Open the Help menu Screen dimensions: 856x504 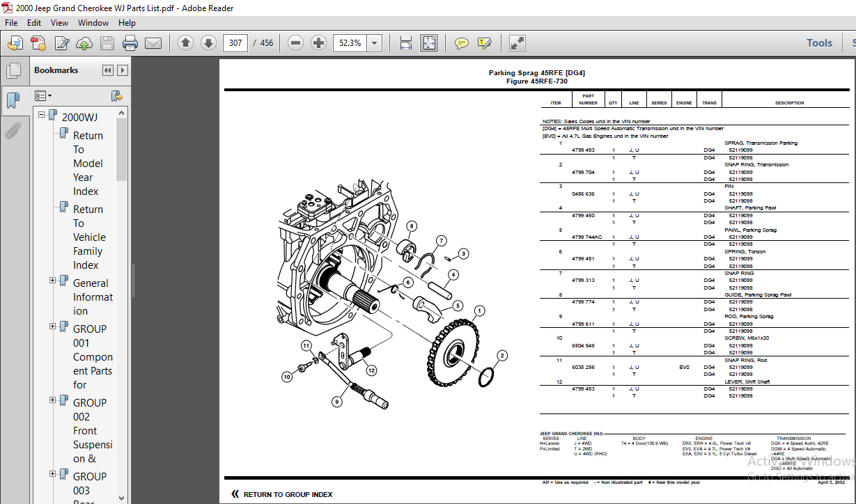coord(127,22)
